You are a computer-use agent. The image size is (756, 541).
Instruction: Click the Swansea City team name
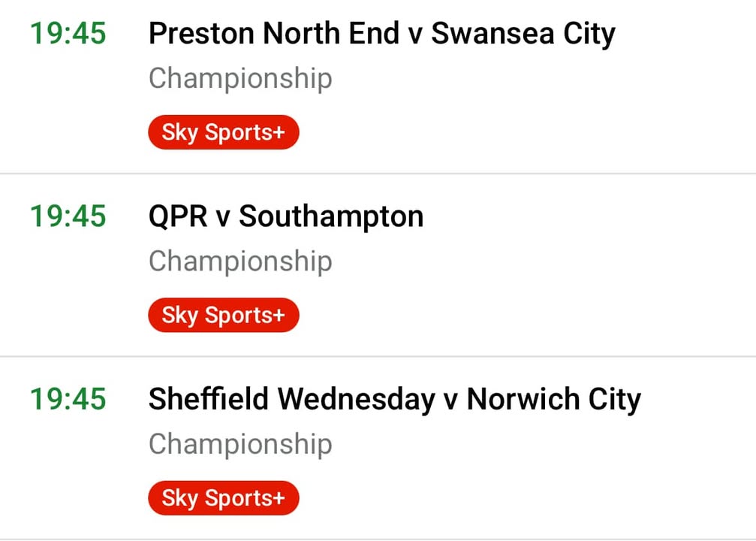523,35
